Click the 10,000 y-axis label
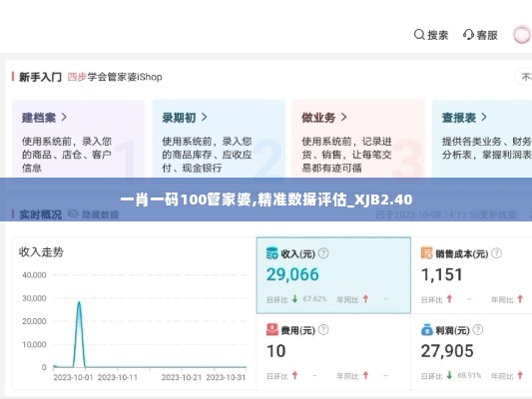 34,344
